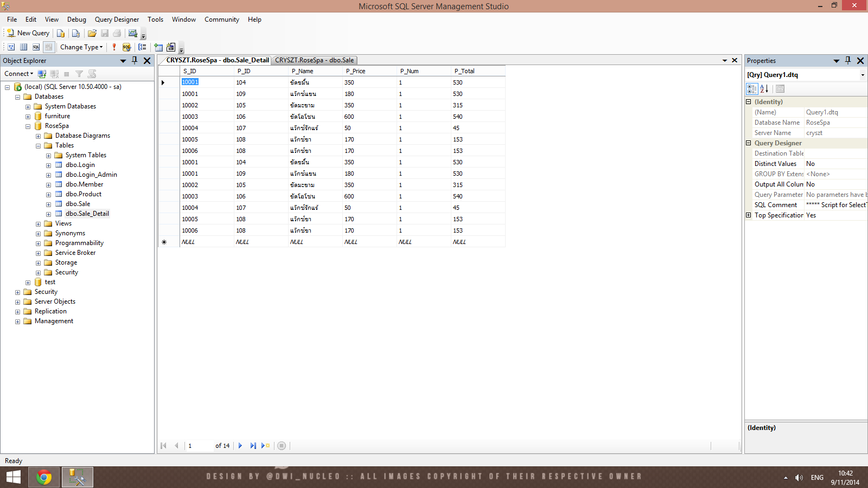The width and height of the screenshot is (868, 488).
Task: Switch to CRYSZT.RoseSpa - dbo.Sale tab
Action: pyautogui.click(x=314, y=60)
